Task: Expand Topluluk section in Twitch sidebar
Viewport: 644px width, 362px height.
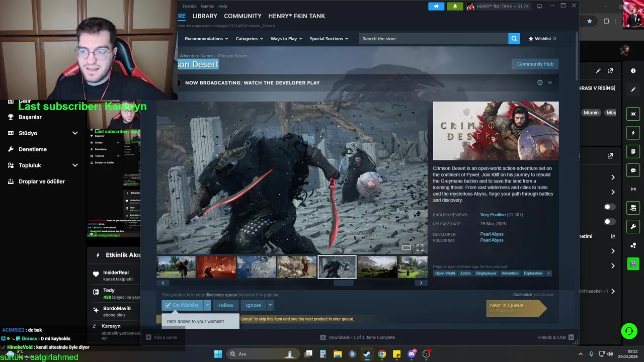Action: [x=75, y=165]
